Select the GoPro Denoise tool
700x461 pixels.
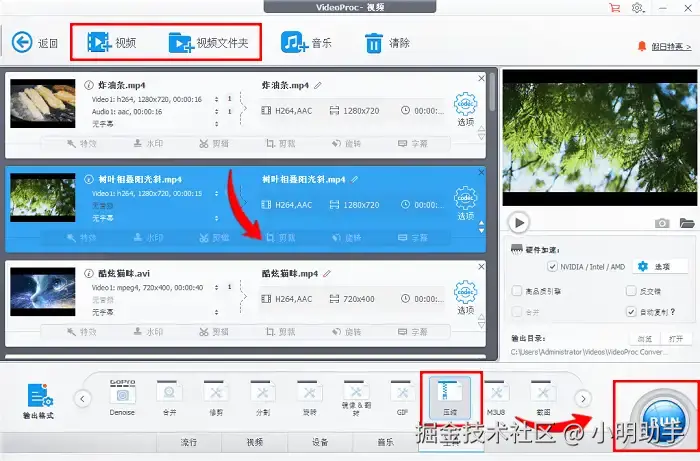coord(122,398)
